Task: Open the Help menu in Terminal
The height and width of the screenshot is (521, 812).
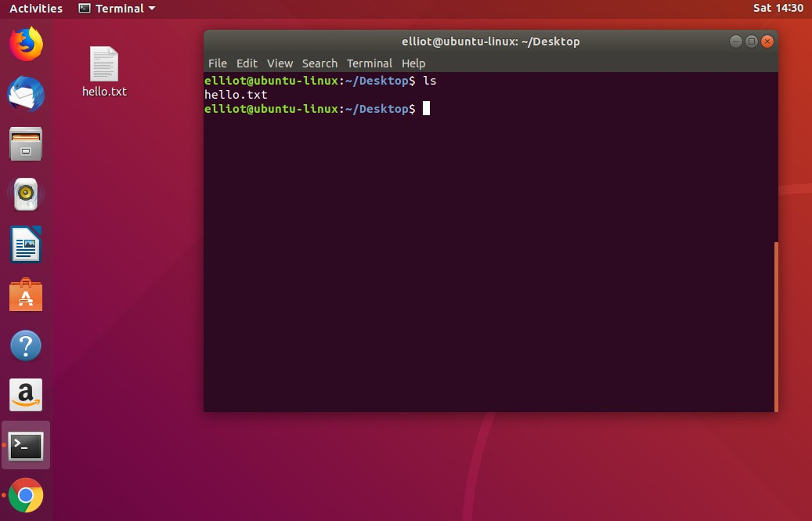Action: [x=413, y=63]
